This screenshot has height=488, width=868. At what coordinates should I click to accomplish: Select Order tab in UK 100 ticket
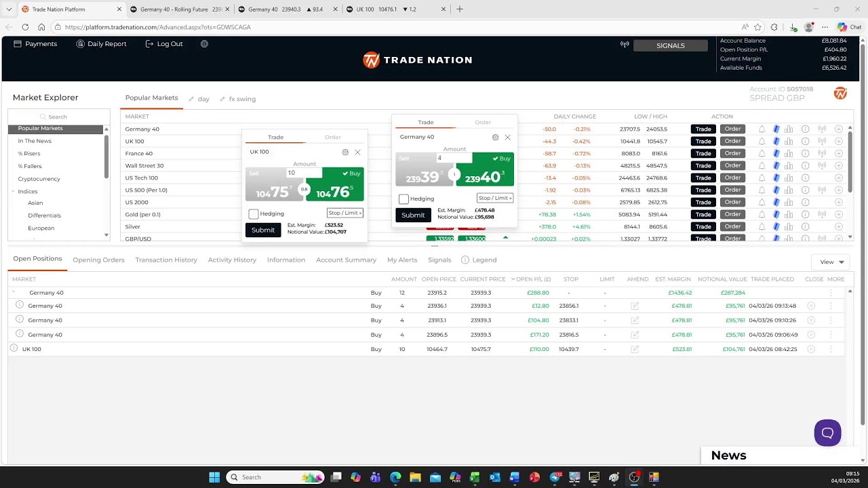[333, 137]
